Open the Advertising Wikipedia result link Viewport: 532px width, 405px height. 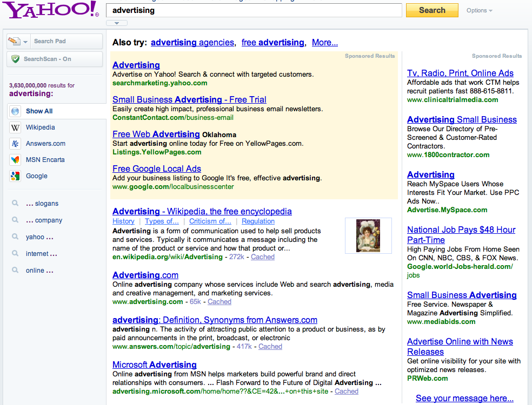(202, 212)
